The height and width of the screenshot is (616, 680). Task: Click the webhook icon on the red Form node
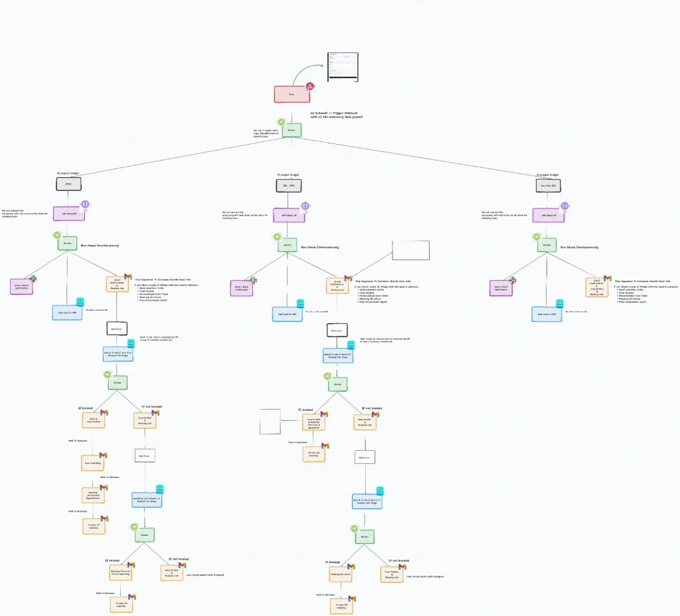pyautogui.click(x=309, y=87)
